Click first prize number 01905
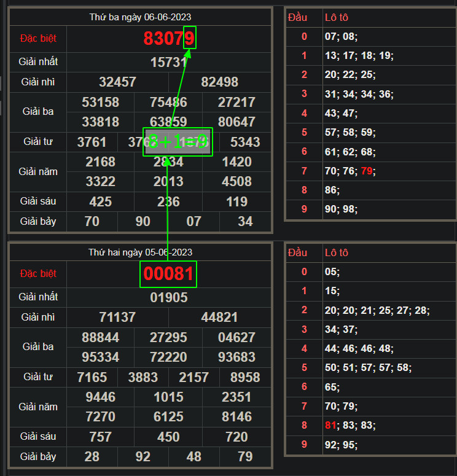 pos(168,297)
